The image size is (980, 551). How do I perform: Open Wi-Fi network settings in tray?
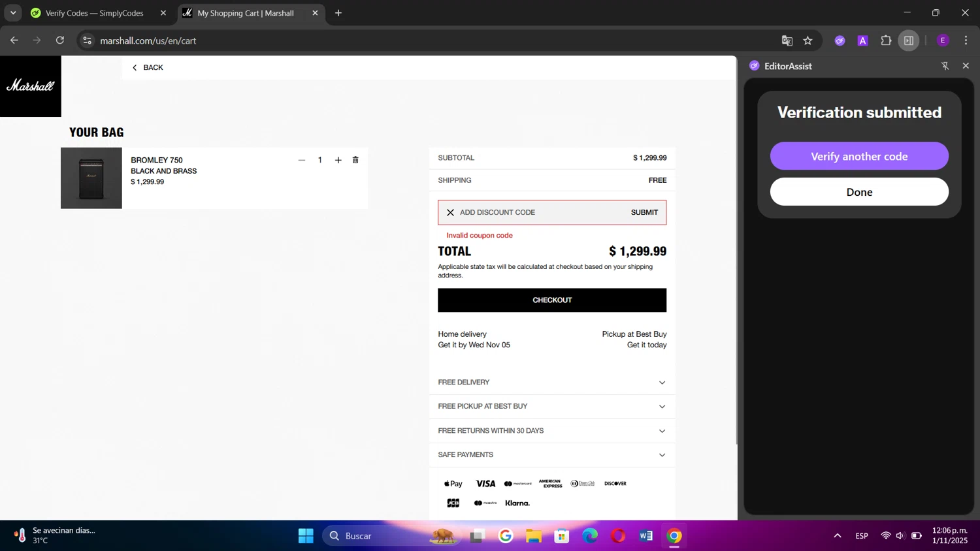[x=886, y=536]
